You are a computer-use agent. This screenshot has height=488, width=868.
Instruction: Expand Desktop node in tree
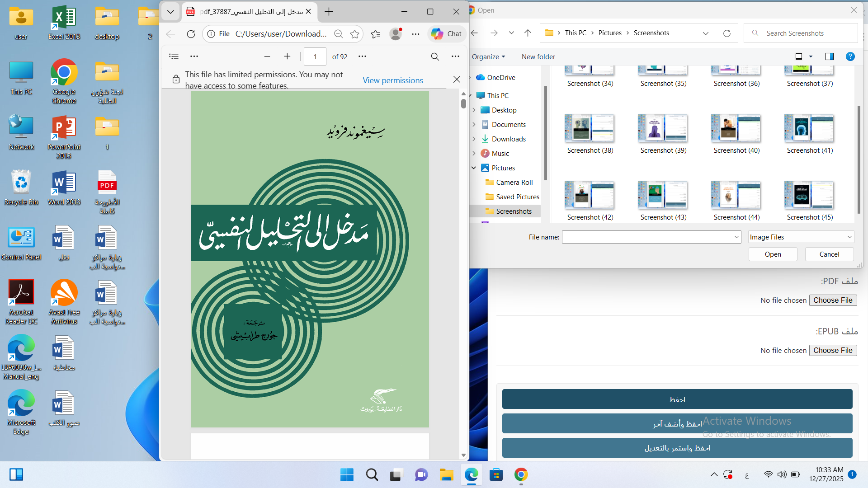click(474, 110)
